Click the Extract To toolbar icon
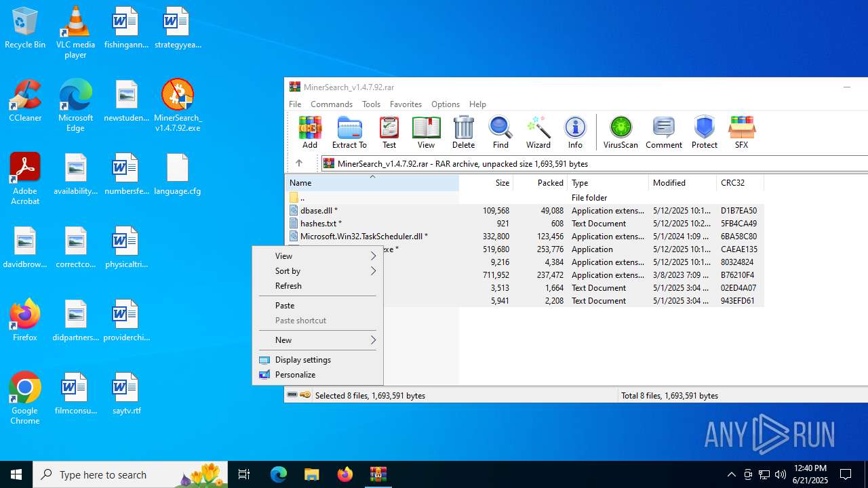Viewport: 868px width, 488px height. [349, 132]
